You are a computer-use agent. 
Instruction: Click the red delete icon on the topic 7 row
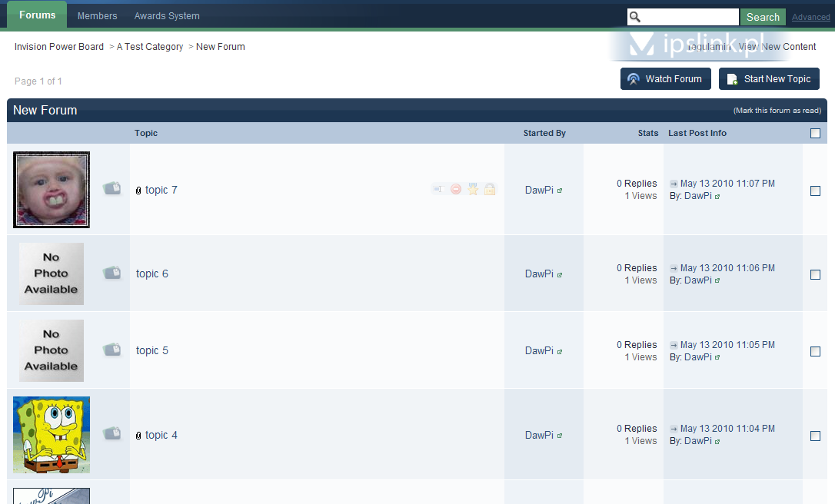pos(456,190)
